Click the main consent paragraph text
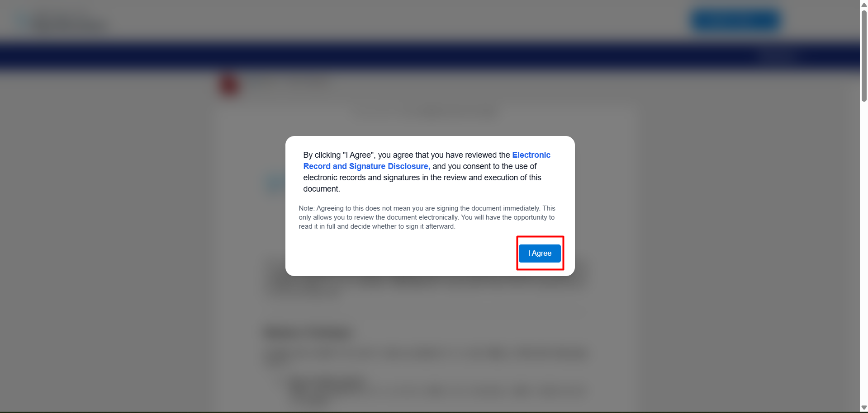Screen dimensions: 868x413 tap(427, 172)
